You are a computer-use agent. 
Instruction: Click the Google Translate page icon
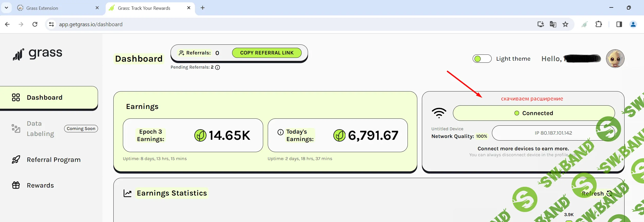pyautogui.click(x=553, y=24)
